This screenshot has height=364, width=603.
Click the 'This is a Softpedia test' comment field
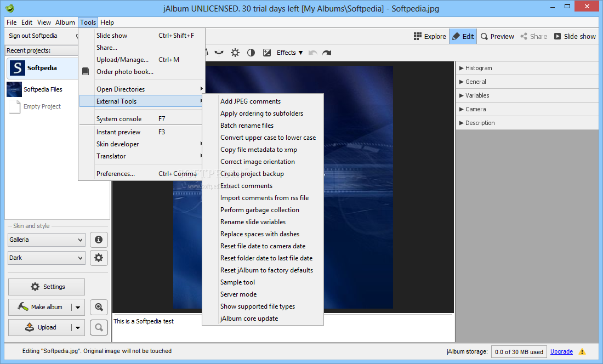[x=283, y=328]
